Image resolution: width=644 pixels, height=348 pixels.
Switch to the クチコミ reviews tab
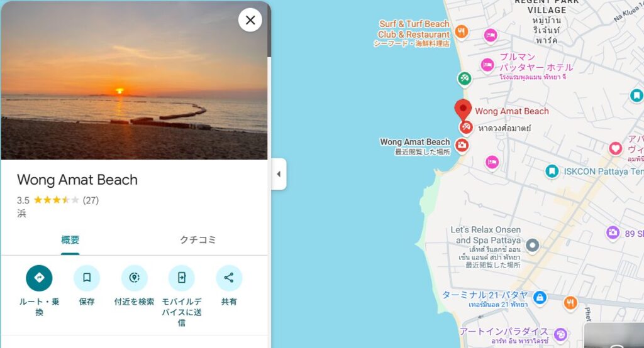point(198,240)
